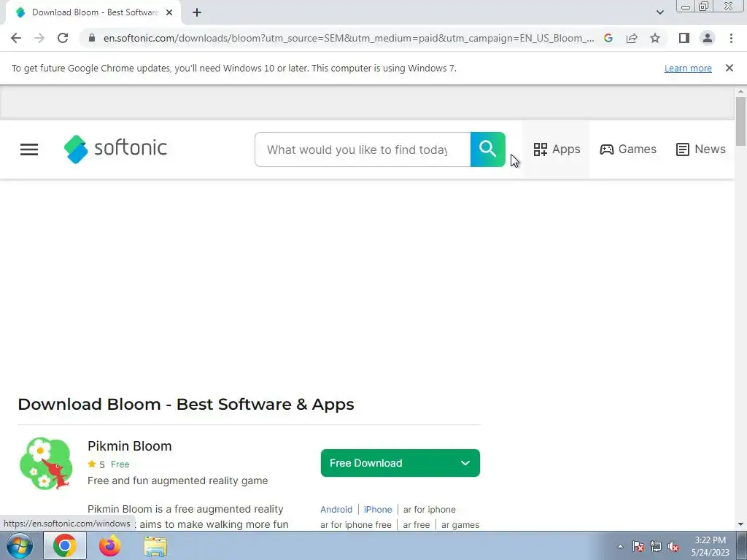Click 'Free and fun augmented reality game' text
This screenshot has height=560, width=747.
[178, 481]
